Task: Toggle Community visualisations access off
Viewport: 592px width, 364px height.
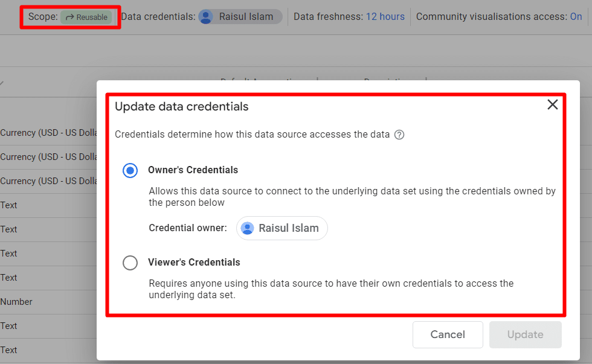Action: coord(576,16)
